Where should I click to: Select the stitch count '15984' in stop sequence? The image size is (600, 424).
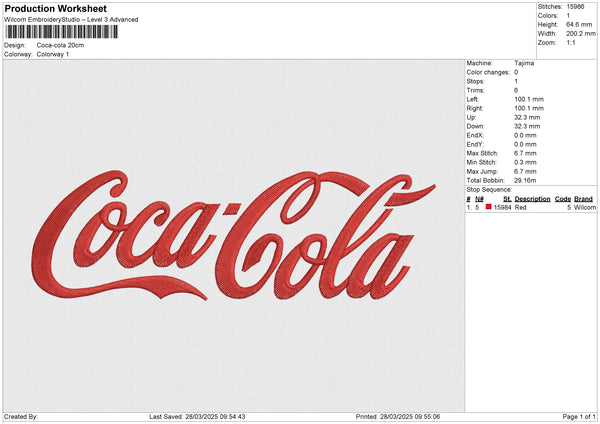coord(502,207)
